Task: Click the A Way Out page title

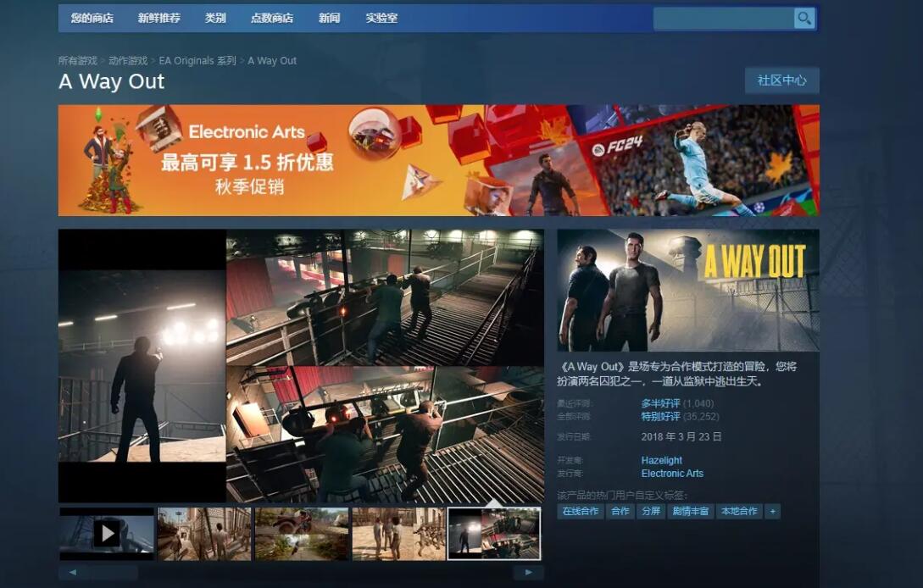Action: coord(112,82)
